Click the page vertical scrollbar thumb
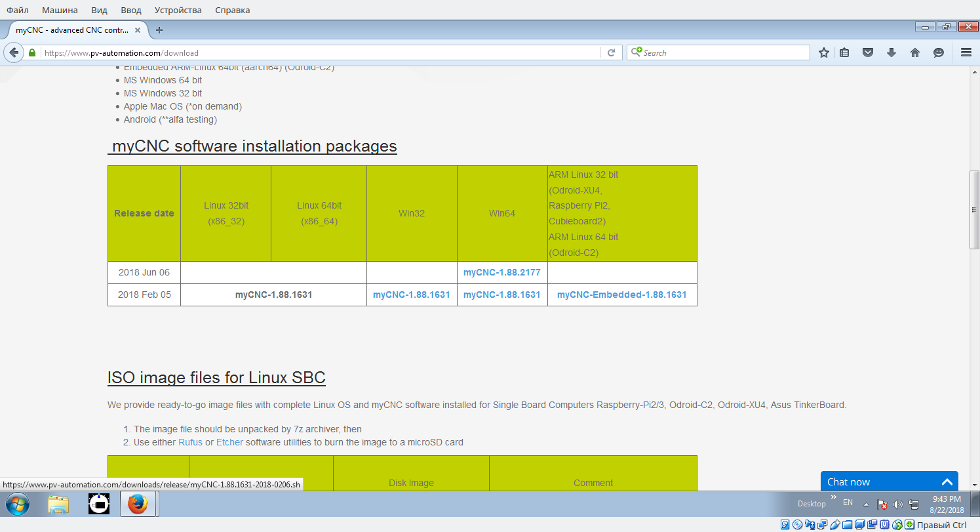Screen dimensions: 980x532 974,210
